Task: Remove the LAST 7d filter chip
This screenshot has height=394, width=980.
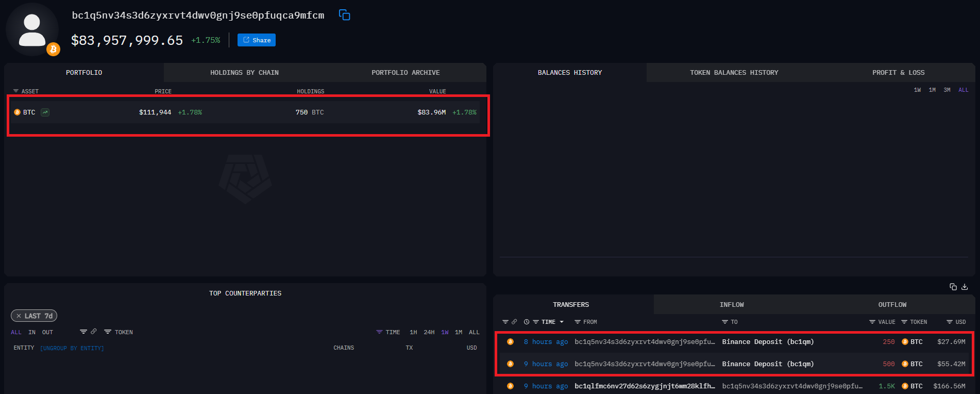Action: click(19, 316)
